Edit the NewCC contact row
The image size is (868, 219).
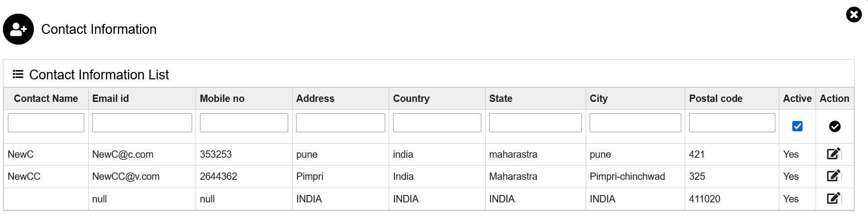point(834,176)
